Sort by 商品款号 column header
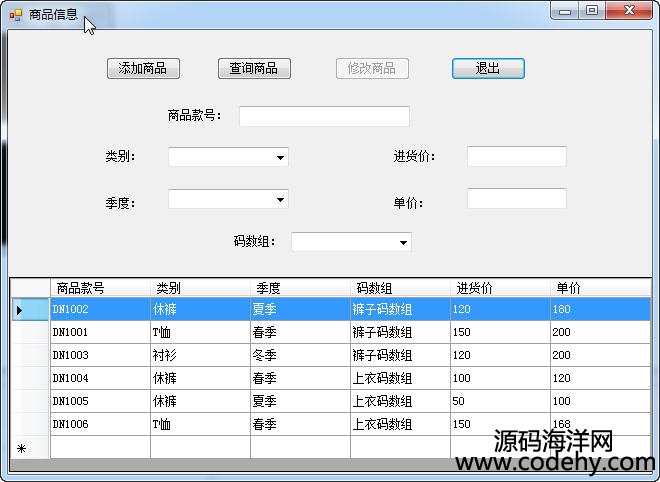Viewport: 660px width, 482px height. [100, 288]
